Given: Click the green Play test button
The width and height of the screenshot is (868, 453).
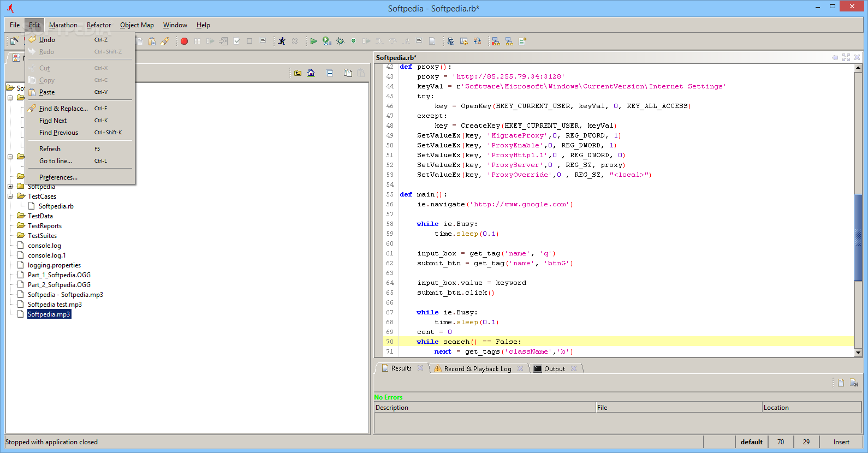Looking at the screenshot, I should 313,41.
